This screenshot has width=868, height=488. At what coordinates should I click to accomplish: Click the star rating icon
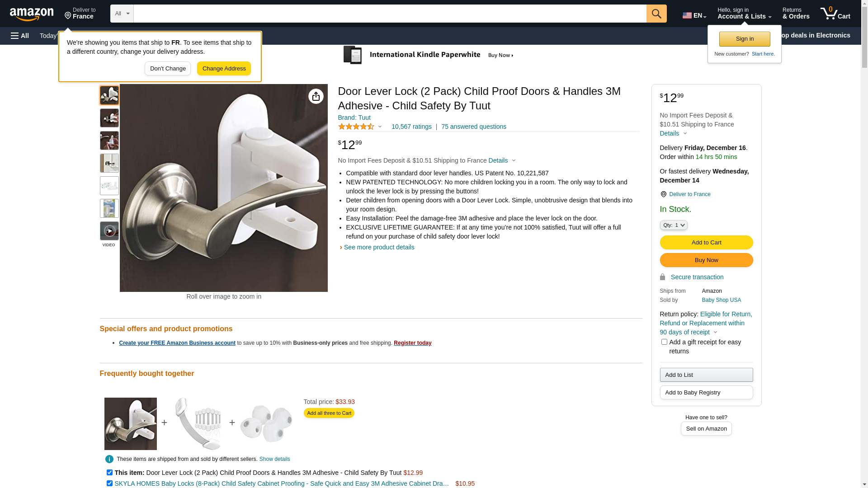tap(356, 127)
